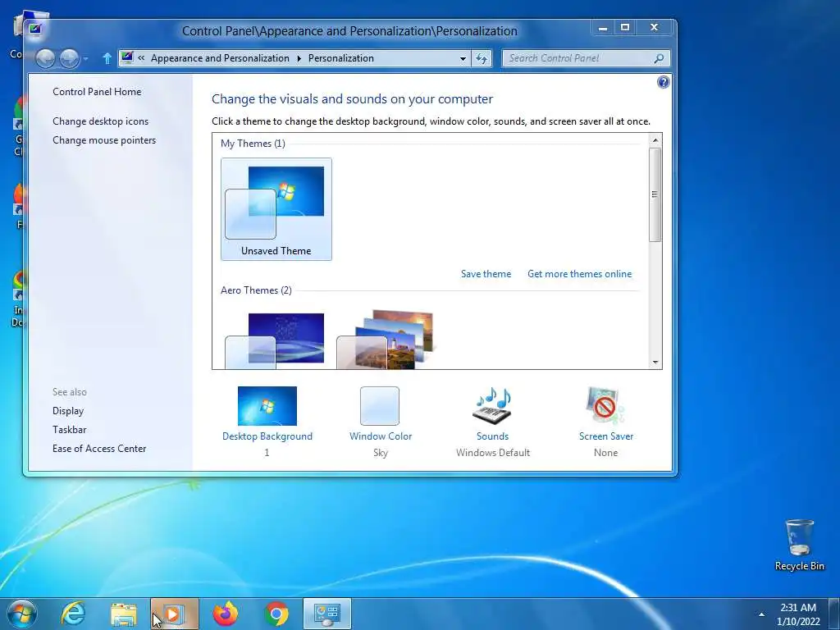Open the Windows Start button
The height and width of the screenshot is (630, 840).
point(22,614)
